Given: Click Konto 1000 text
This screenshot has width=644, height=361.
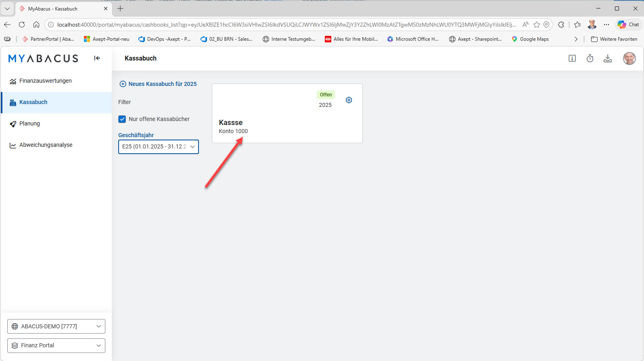Looking at the screenshot, I should click(233, 131).
